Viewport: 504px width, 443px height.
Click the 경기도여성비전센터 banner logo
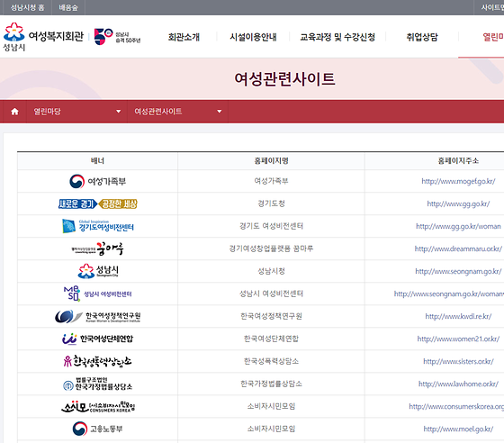coord(98,226)
